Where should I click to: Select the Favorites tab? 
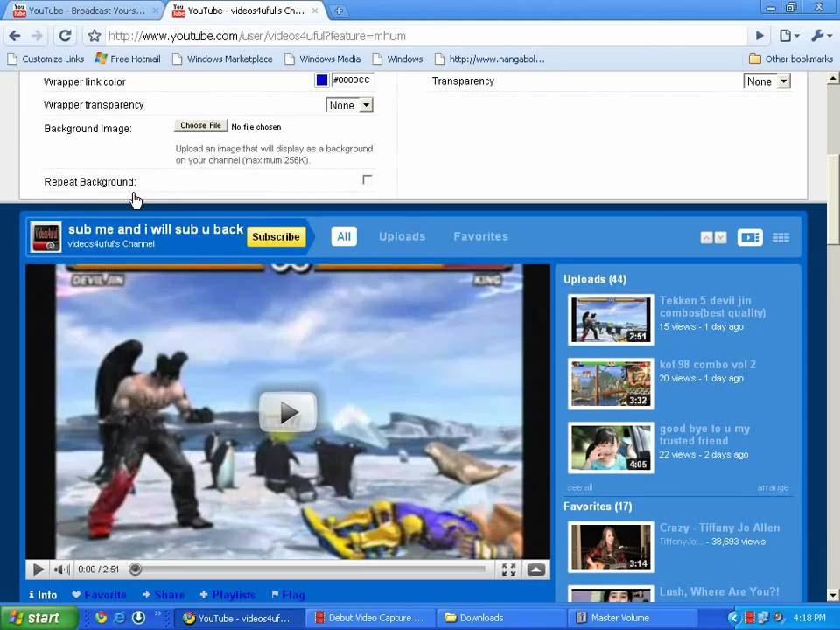480,236
